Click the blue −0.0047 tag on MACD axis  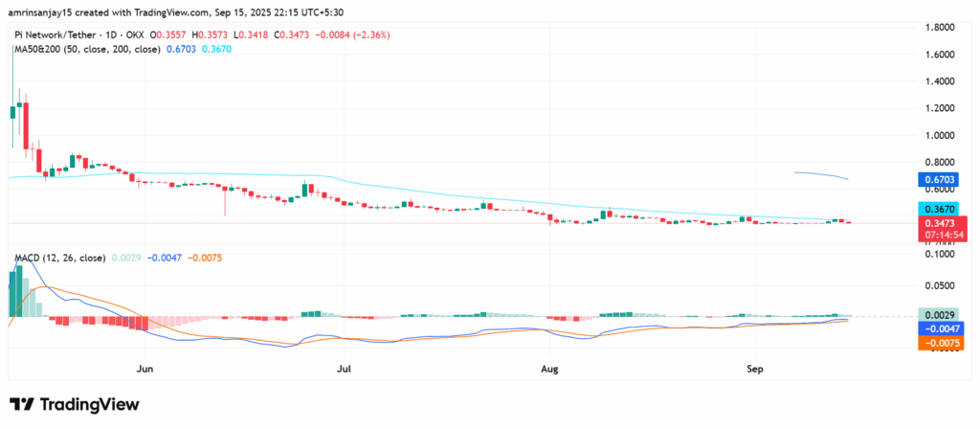click(942, 328)
